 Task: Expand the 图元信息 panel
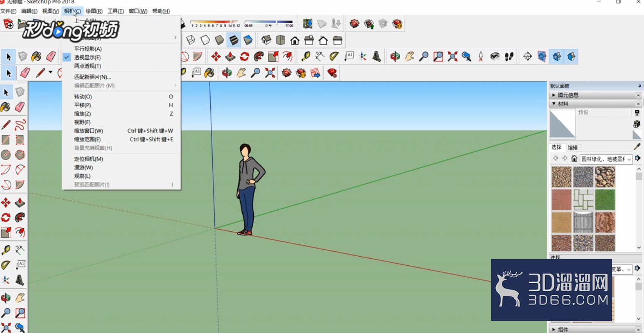click(x=553, y=95)
